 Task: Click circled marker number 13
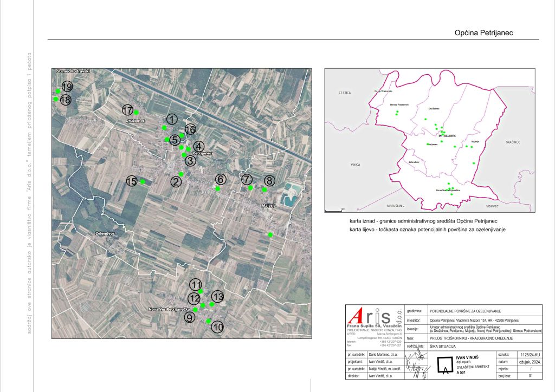[x=217, y=297]
